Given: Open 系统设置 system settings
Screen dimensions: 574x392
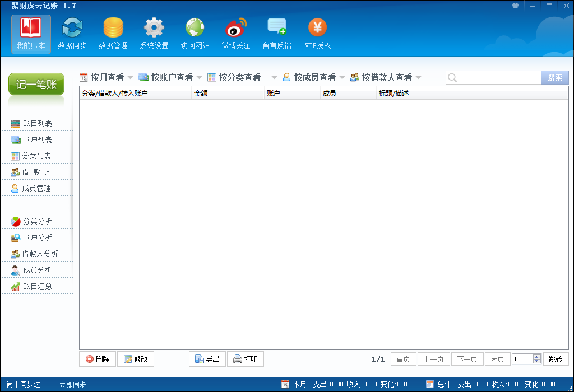Looking at the screenshot, I should tap(154, 32).
